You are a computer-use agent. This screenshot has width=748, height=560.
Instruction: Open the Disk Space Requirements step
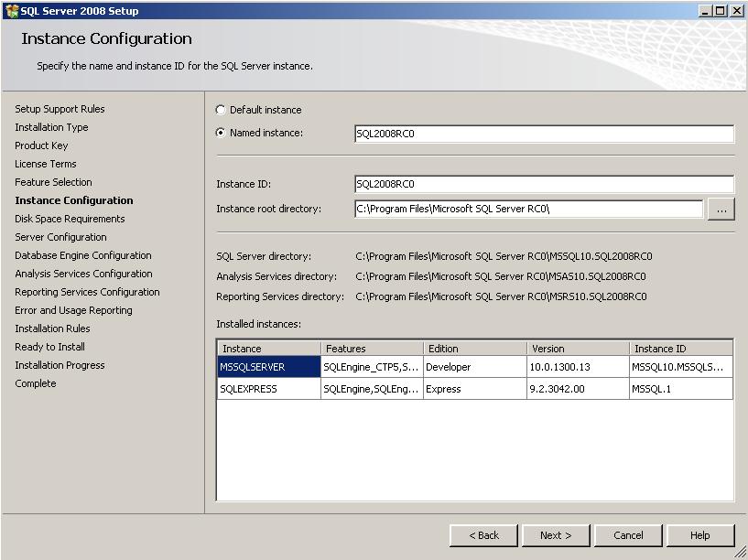tap(70, 219)
